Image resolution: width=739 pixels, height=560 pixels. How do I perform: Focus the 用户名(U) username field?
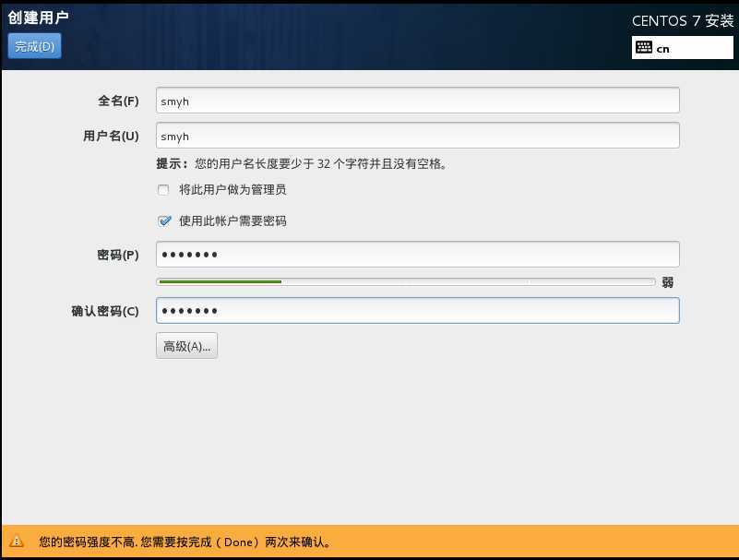coord(418,136)
